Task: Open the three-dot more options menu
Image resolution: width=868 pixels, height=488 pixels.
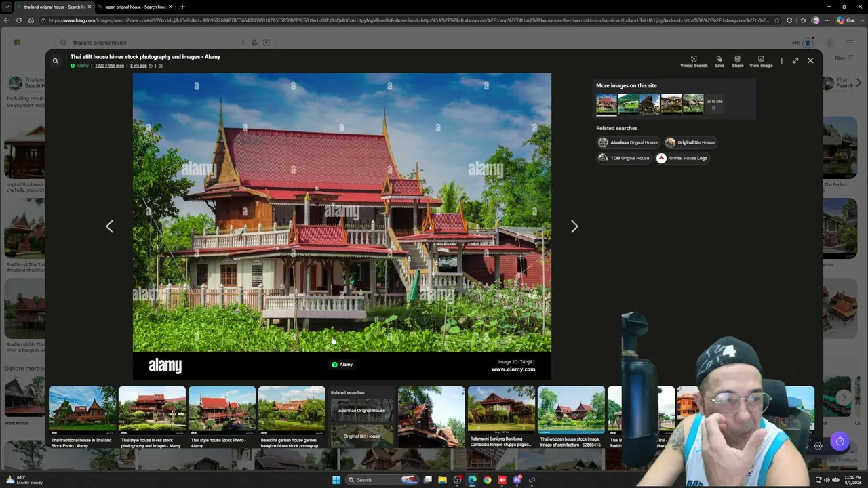Action: [x=781, y=61]
